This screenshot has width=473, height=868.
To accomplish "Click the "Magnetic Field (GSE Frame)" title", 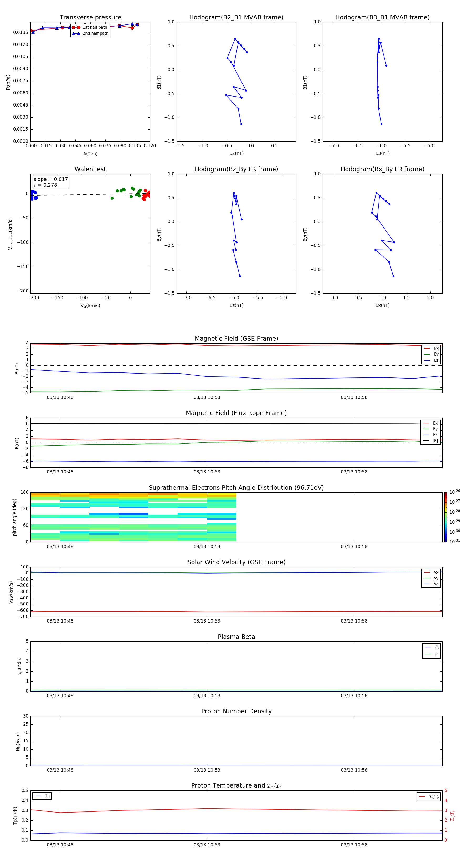I will click(x=236, y=339).
